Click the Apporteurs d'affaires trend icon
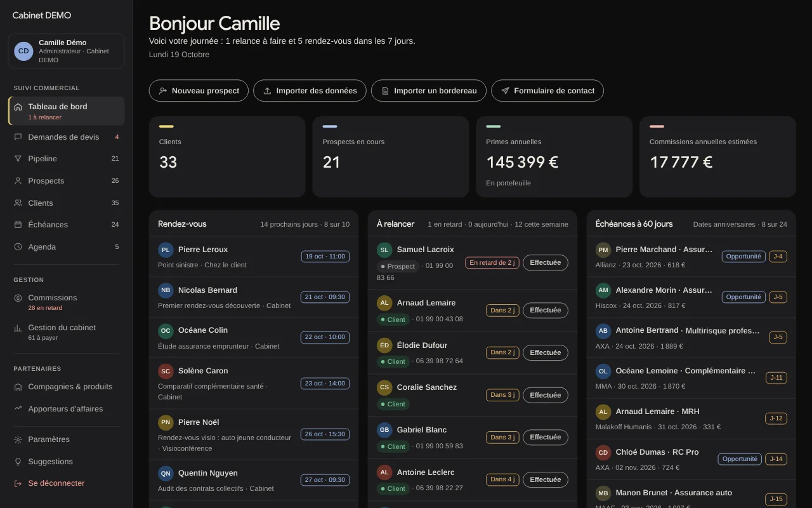812x508 pixels. pos(18,409)
